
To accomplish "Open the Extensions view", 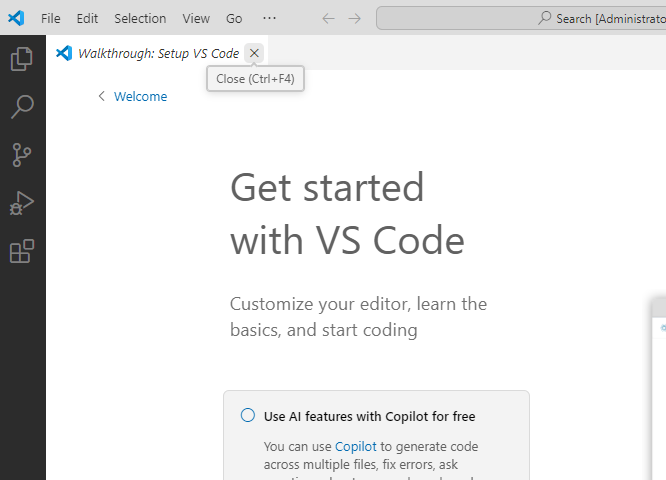I will pyautogui.click(x=22, y=251).
